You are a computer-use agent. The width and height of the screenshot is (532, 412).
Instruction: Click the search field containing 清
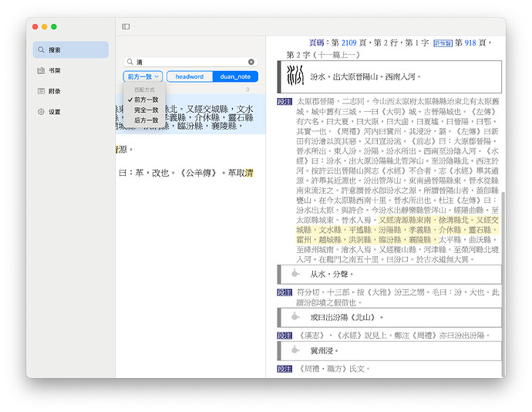[x=190, y=62]
